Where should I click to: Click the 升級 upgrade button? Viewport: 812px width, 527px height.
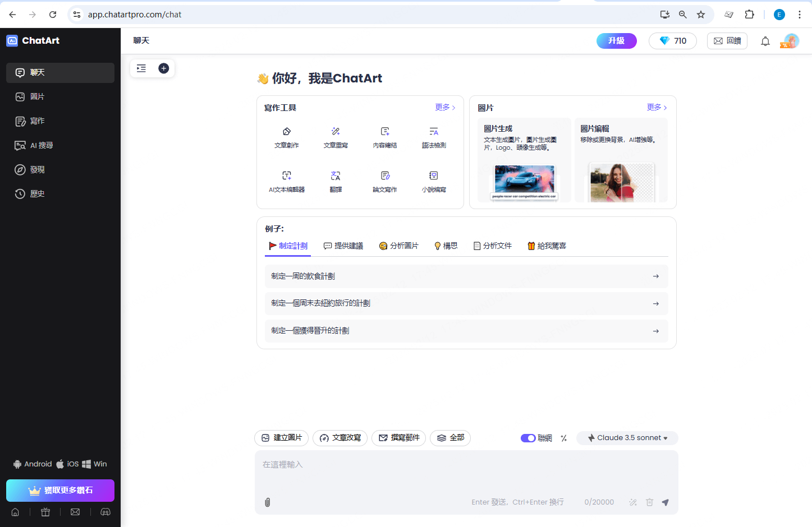[616, 41]
